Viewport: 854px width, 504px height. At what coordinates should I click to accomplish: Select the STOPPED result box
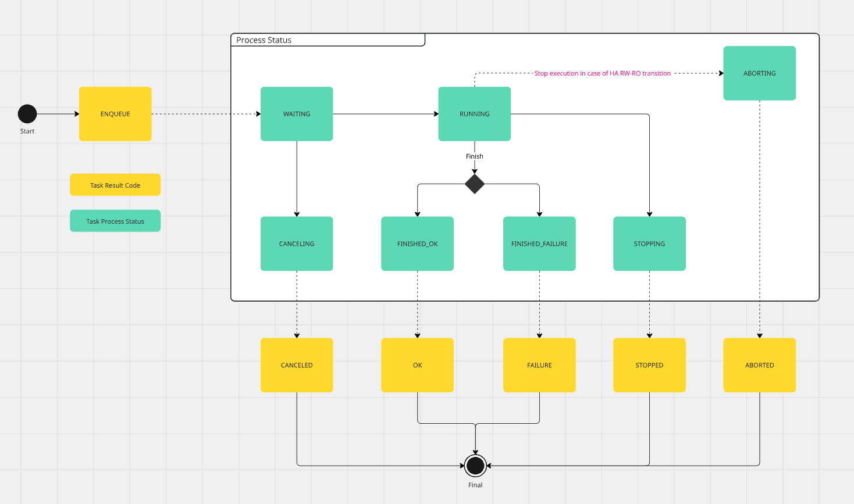click(649, 365)
